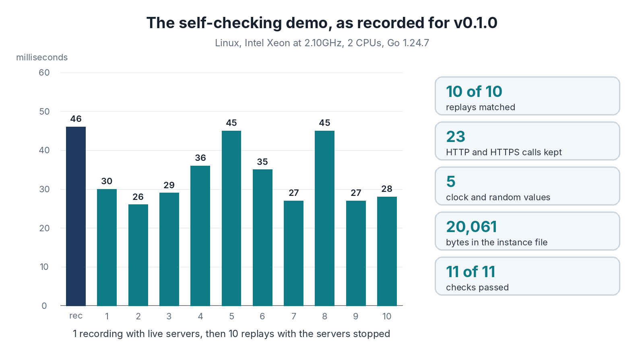Image resolution: width=644 pixels, height=362 pixels.
Task: Click the 'milliseconds' axis label
Action: [x=42, y=58]
